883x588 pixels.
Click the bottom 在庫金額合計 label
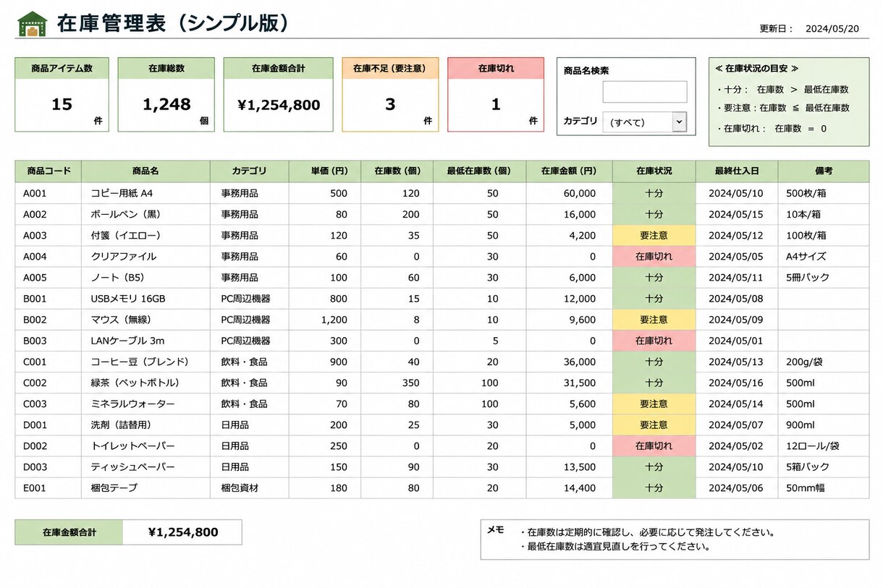click(69, 532)
